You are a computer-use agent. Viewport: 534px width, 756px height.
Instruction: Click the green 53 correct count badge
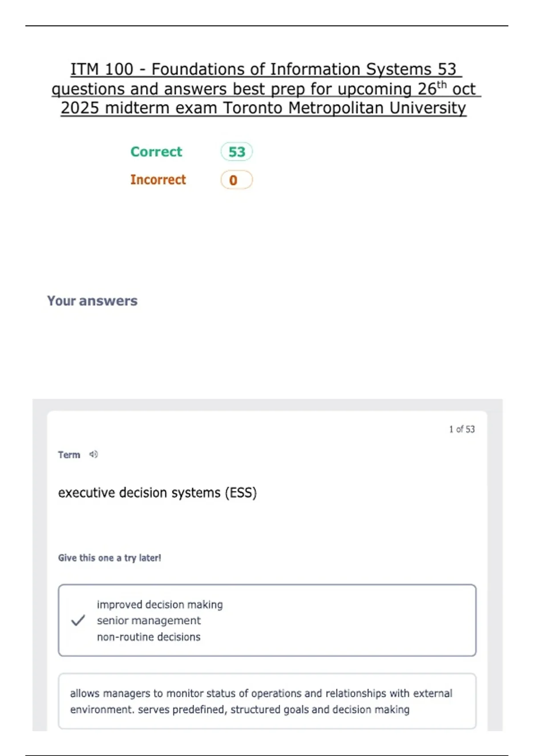coord(237,152)
